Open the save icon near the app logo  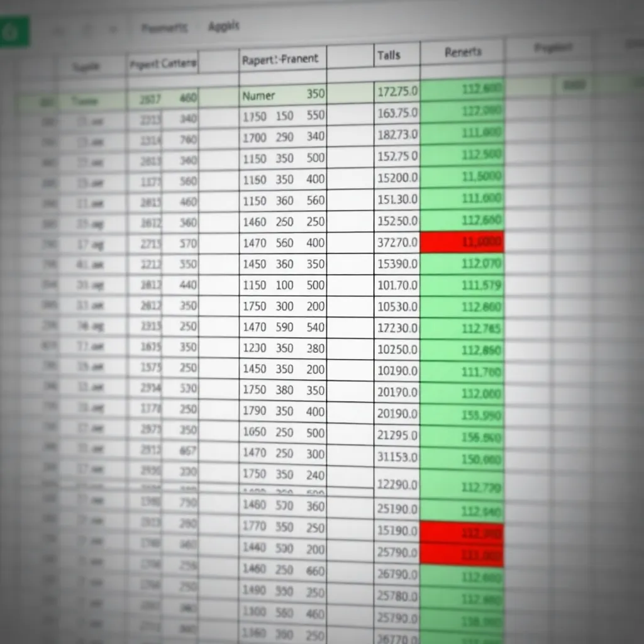tap(58, 30)
